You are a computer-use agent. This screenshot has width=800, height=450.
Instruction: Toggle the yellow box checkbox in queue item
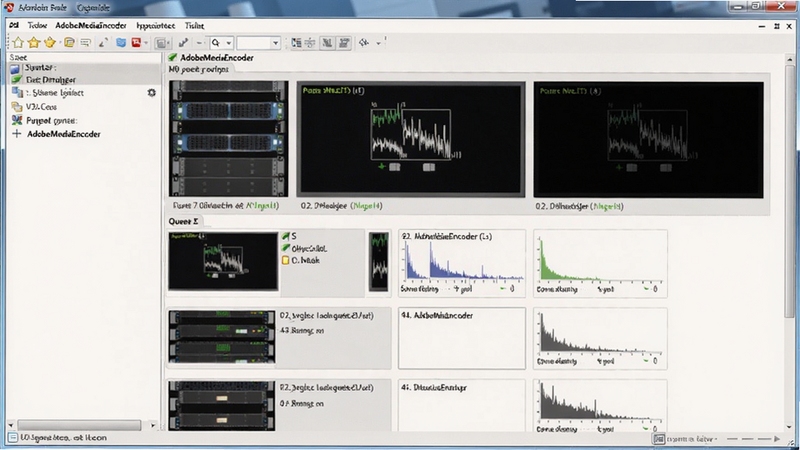(x=286, y=260)
